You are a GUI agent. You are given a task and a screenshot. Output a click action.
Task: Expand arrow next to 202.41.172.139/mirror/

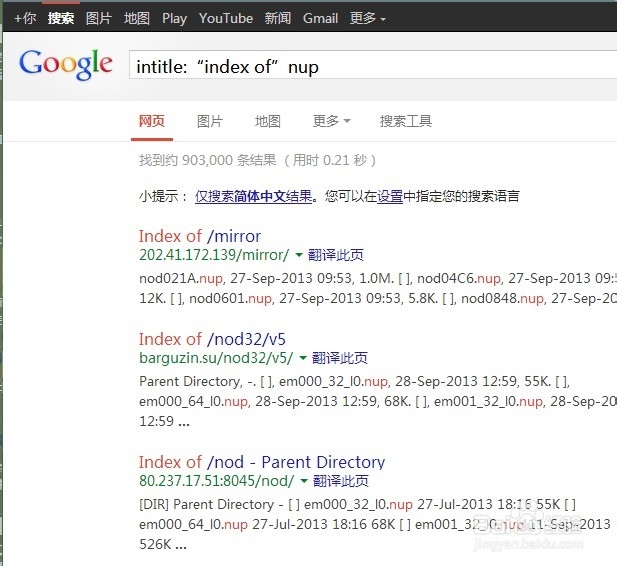click(299, 255)
